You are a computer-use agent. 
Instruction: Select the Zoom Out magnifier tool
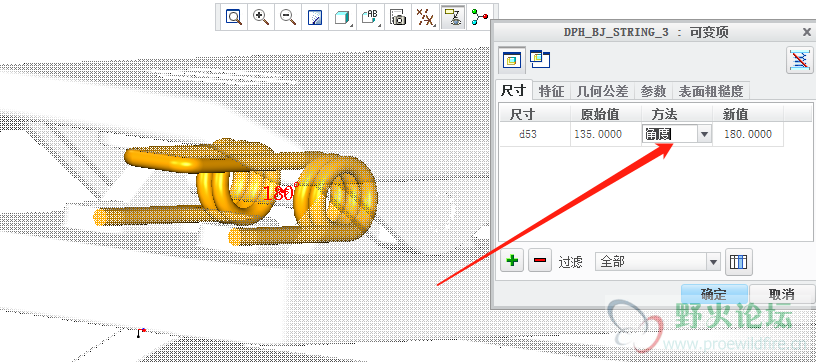288,17
